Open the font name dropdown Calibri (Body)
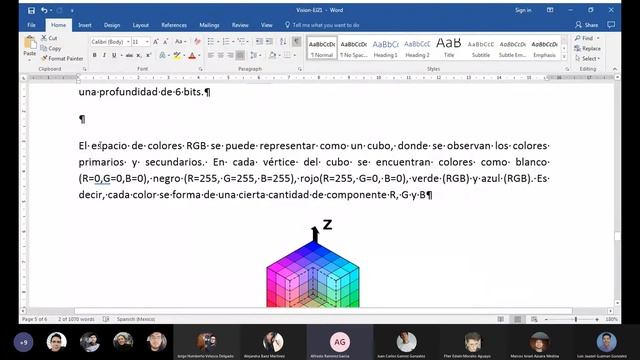Viewport: 640px width, 360px height. 128,42
